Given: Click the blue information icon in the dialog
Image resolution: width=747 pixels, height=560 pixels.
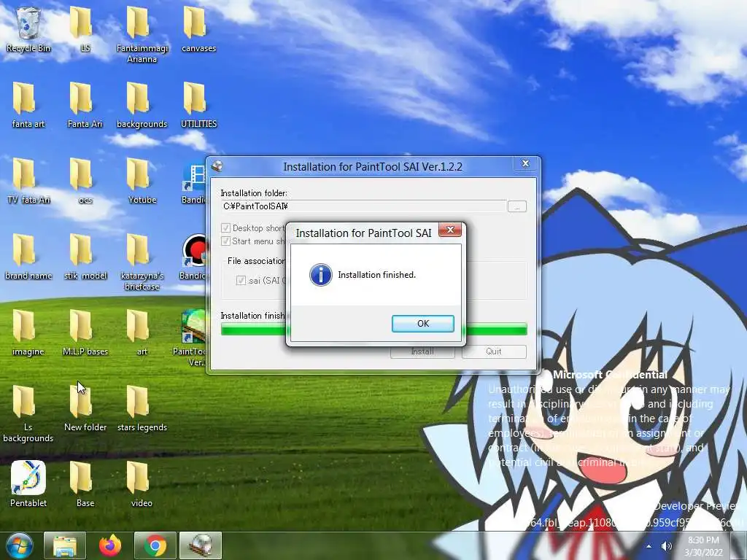Looking at the screenshot, I should (321, 275).
